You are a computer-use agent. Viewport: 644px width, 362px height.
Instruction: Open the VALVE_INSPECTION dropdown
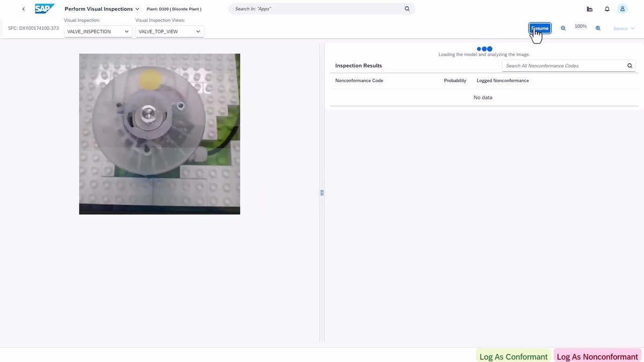(127, 31)
